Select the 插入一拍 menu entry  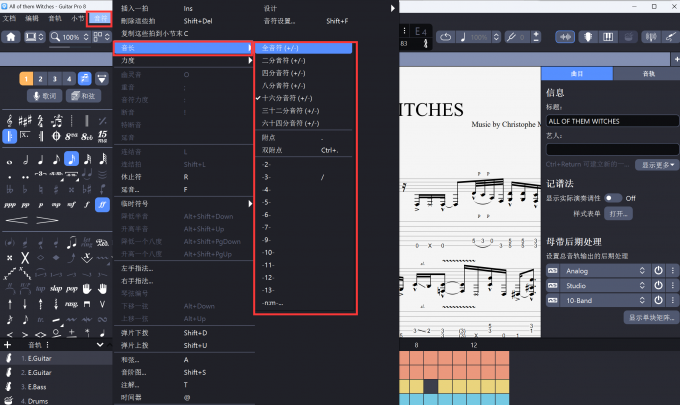[183, 8]
